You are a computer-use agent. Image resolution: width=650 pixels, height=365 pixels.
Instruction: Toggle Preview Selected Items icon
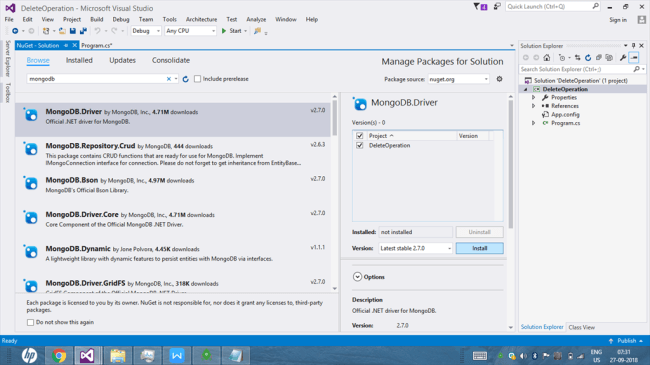click(634, 58)
